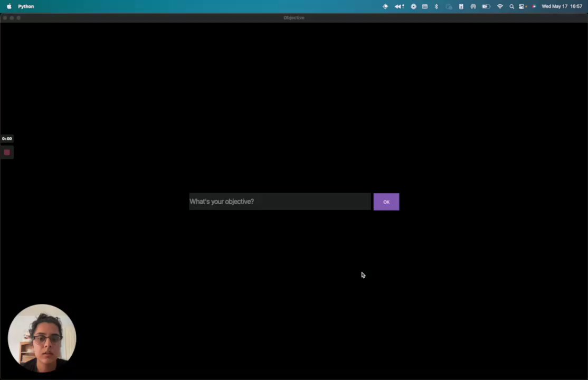The width and height of the screenshot is (588, 380).
Task: Click the diamond-shaped menu bar icon
Action: 385,6
